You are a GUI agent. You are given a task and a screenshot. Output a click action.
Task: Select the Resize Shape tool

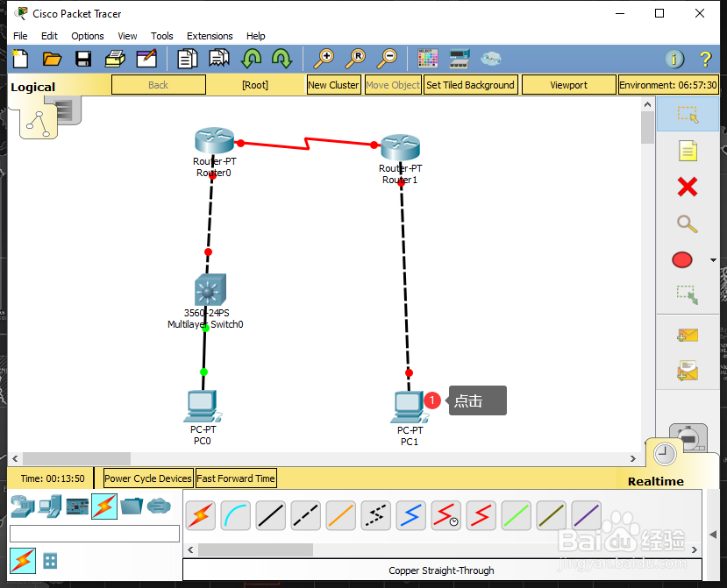[x=688, y=294]
